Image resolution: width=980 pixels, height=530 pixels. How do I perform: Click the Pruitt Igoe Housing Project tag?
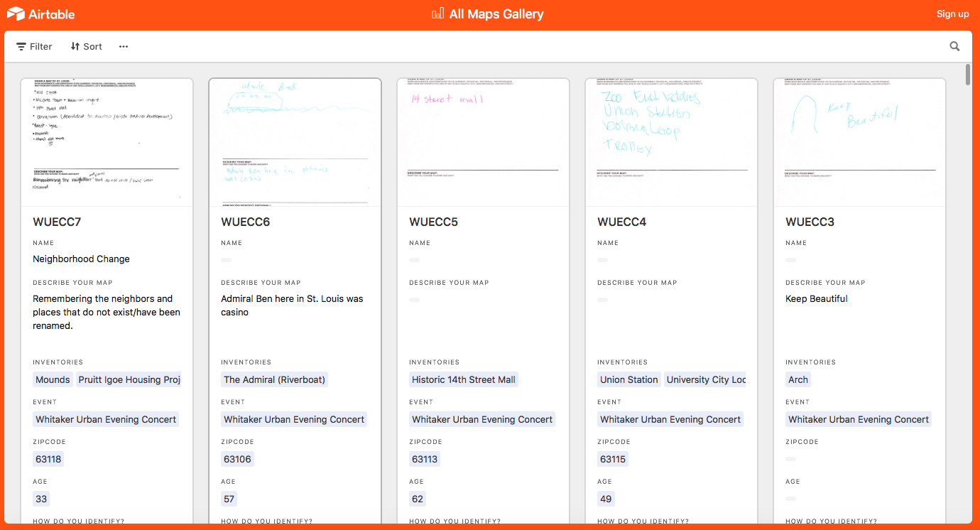coord(129,379)
